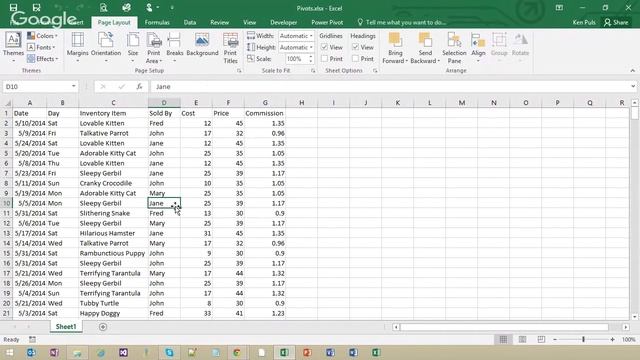Toggle Gridlines Print checkbox
640x360 pixels.
[x=324, y=59]
